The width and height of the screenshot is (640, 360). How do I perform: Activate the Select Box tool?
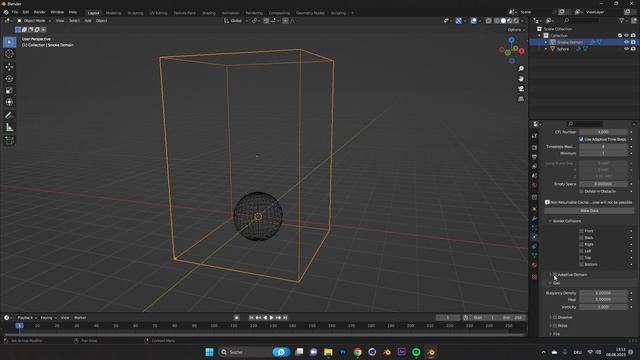[x=9, y=42]
